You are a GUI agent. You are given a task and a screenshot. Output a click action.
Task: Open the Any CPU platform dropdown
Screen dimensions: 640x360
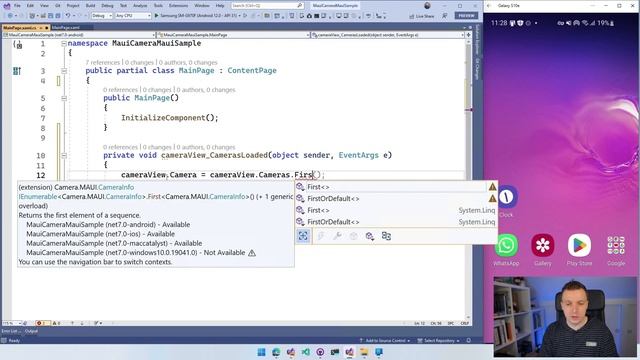(x=133, y=16)
